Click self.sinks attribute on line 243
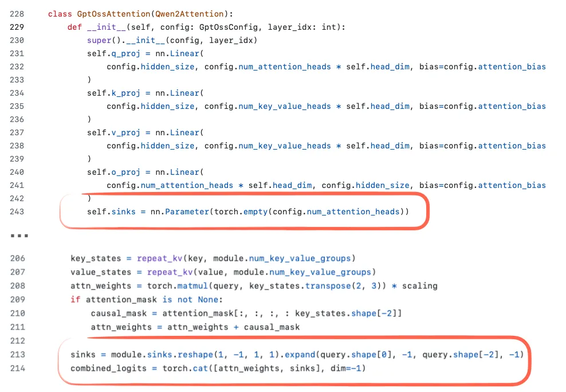The width and height of the screenshot is (566, 392). tap(111, 211)
